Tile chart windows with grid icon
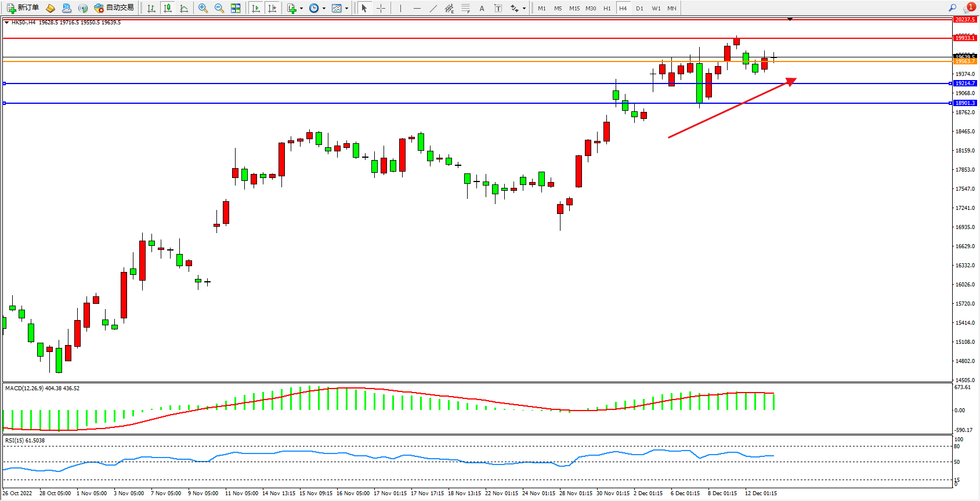The image size is (980, 501). [236, 8]
